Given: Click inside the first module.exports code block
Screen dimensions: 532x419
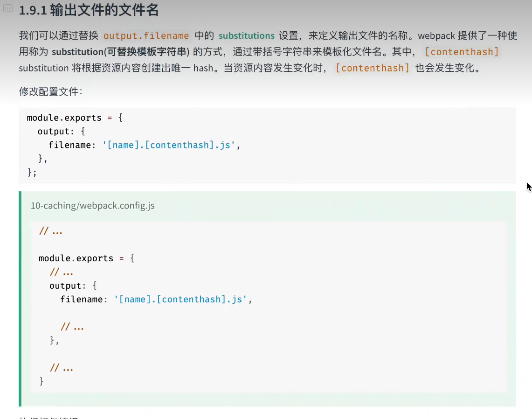Looking at the screenshot, I should point(267,145).
